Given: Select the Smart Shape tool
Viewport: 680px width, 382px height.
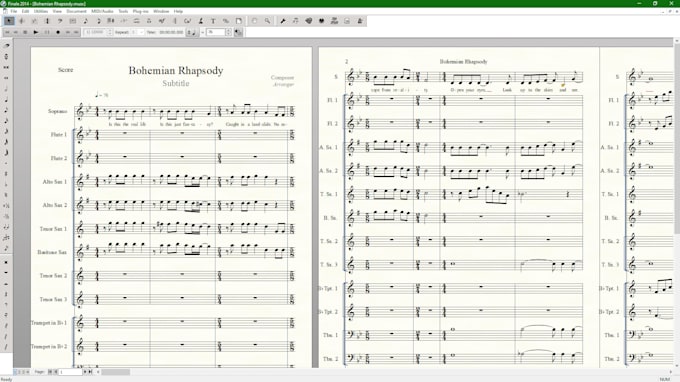Looking at the screenshot, I should point(137,21).
